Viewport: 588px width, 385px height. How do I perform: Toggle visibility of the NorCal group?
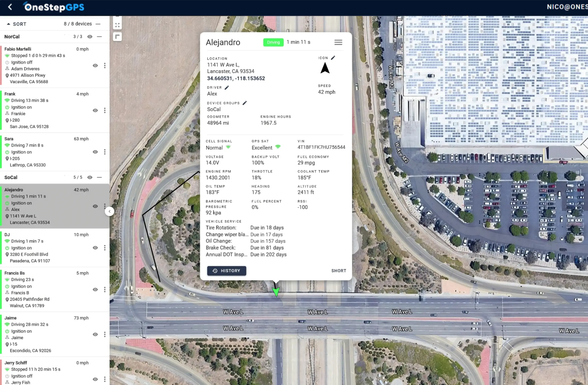coord(90,36)
